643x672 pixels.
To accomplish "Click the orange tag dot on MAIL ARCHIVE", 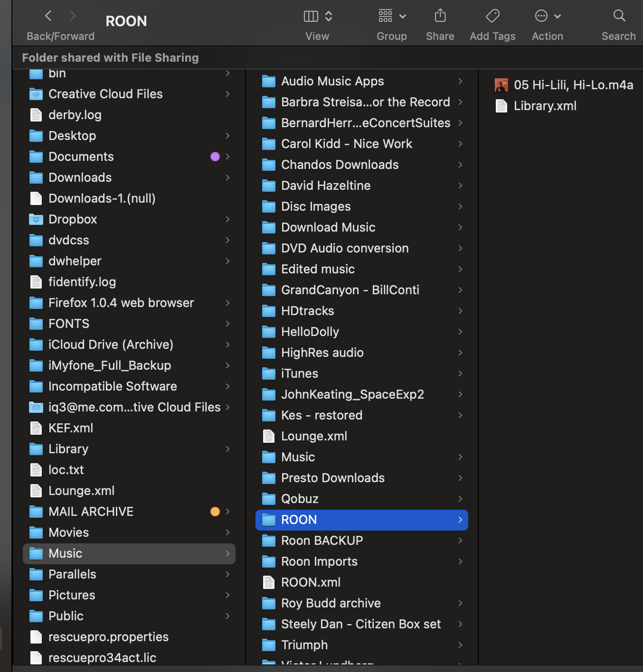I will 215,512.
